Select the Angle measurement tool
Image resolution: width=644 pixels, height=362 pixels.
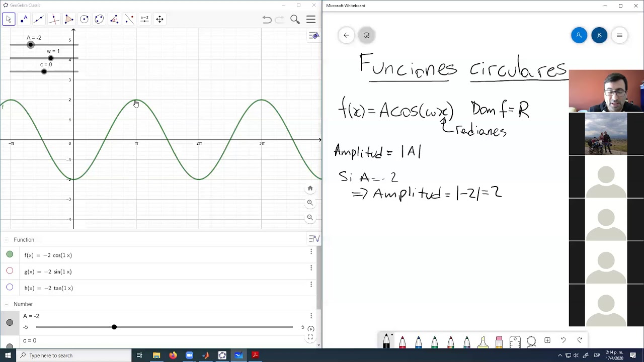tap(114, 19)
